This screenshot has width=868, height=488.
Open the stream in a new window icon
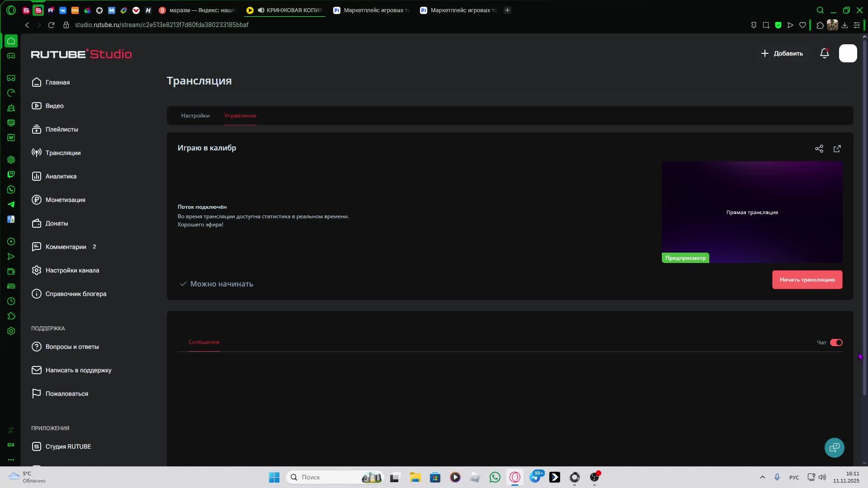(837, 149)
